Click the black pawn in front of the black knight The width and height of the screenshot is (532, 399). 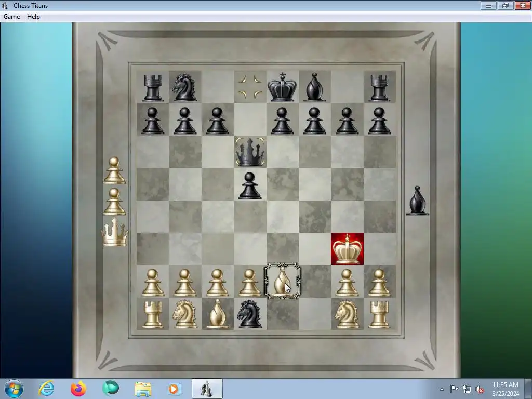[x=185, y=121]
